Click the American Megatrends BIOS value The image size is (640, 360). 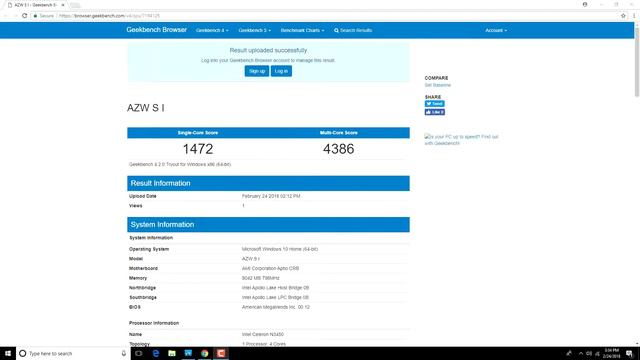pyautogui.click(x=276, y=307)
